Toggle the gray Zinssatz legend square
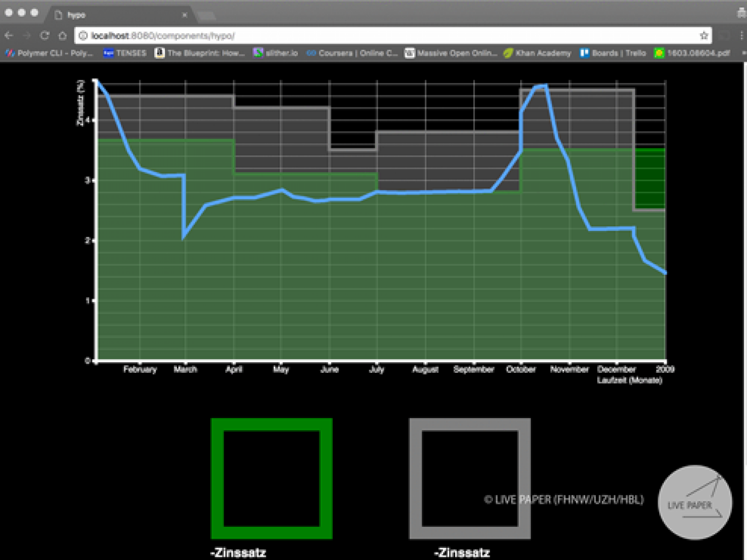Viewport: 747px width, 560px height. 470,479
